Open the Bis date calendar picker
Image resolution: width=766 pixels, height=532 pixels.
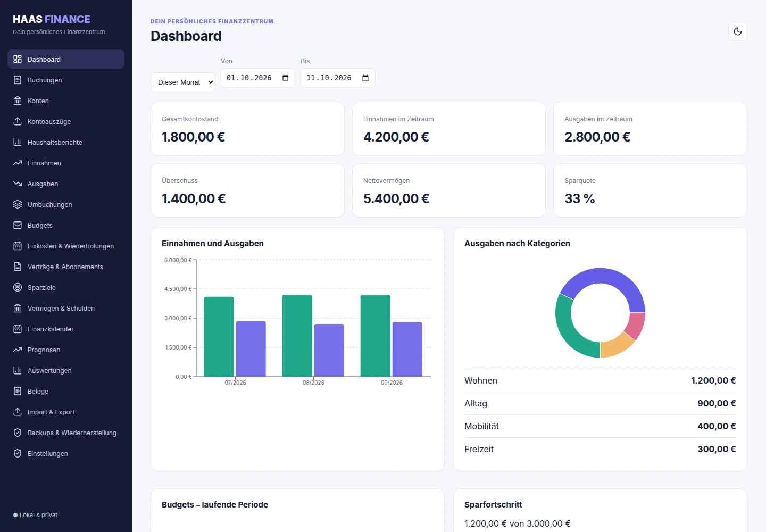(365, 78)
